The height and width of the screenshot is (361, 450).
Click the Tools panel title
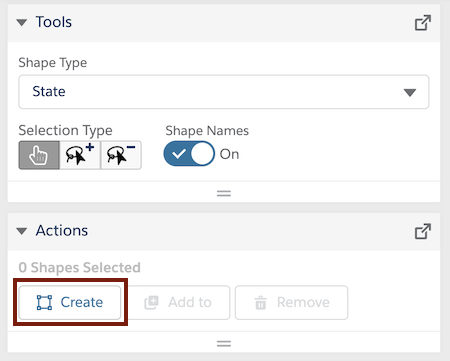pyautogui.click(x=54, y=22)
